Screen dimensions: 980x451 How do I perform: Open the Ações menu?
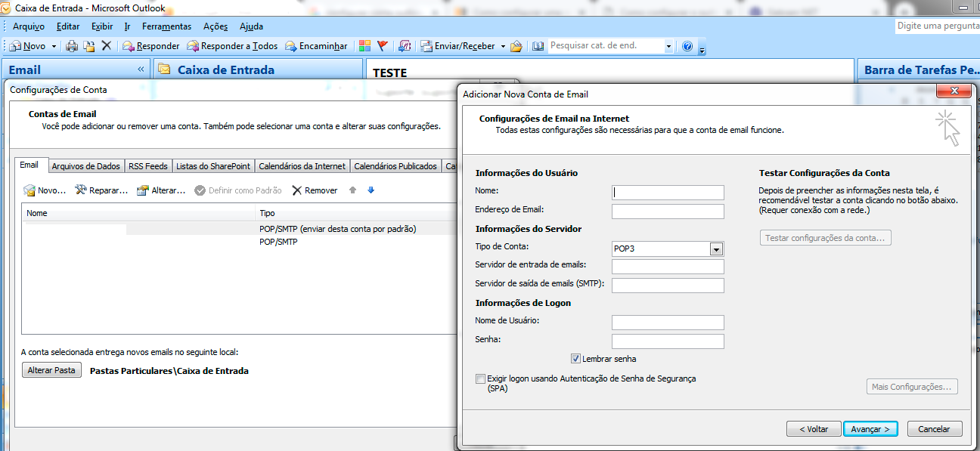(216, 26)
